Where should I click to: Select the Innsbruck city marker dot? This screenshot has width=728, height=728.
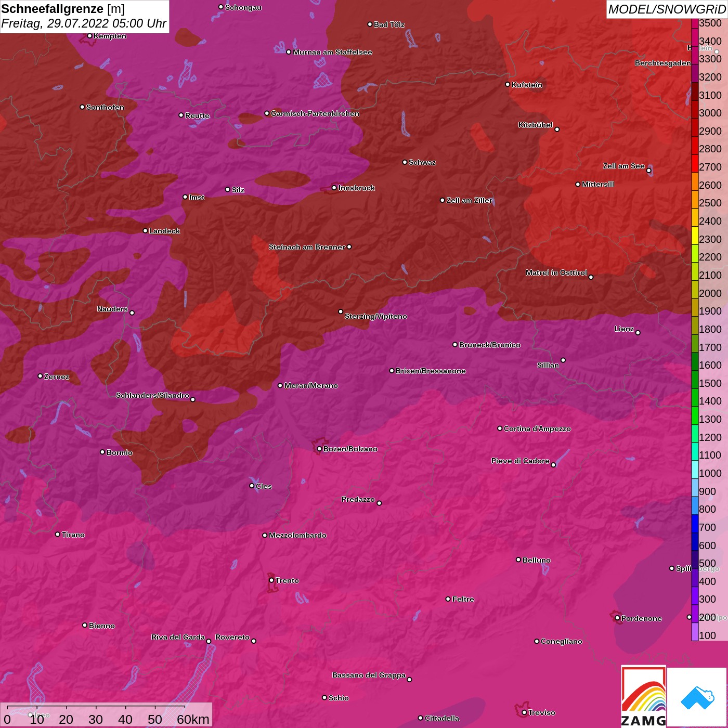pos(334,188)
